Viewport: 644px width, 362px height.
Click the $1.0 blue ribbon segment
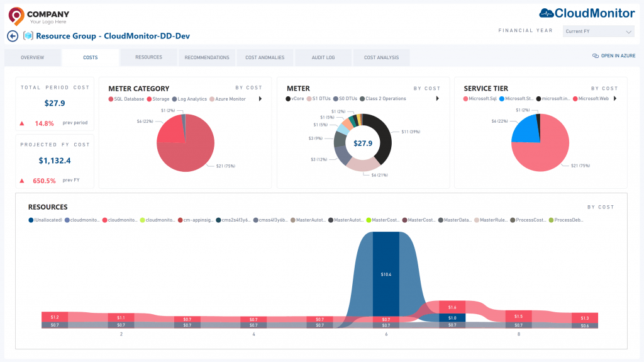(452, 318)
